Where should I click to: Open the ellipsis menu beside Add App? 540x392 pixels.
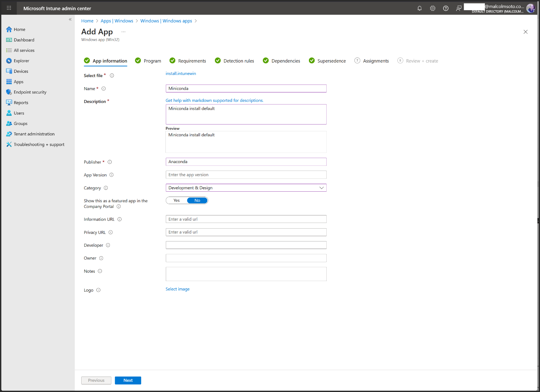(x=123, y=32)
